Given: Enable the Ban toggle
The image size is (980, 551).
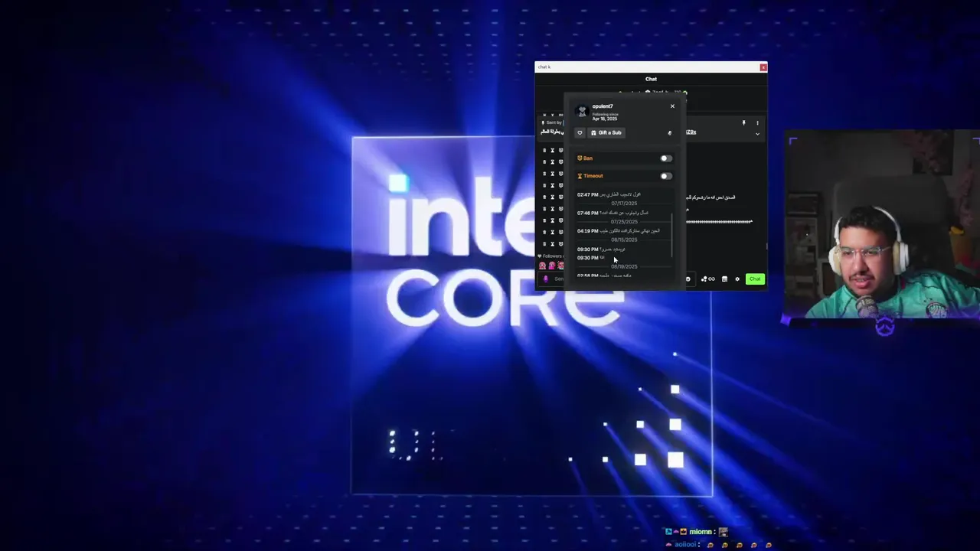Looking at the screenshot, I should coord(666,158).
